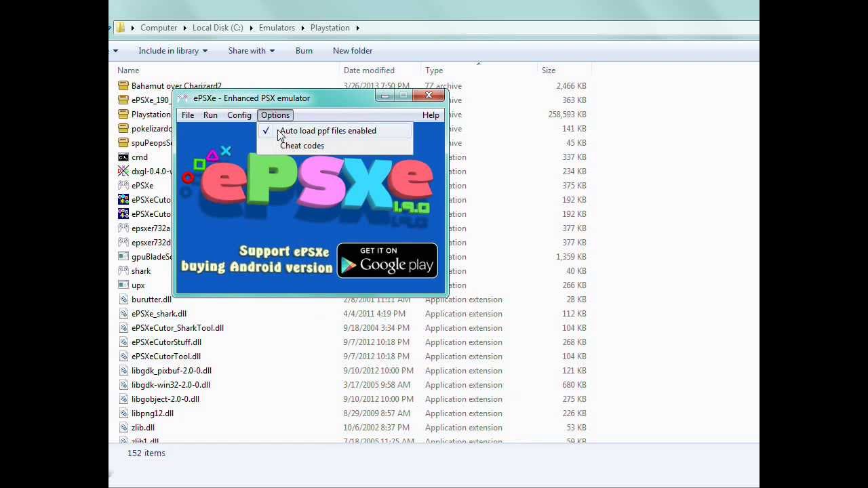This screenshot has height=488, width=868.
Task: Select the libpng12.dll file icon
Action: [123, 413]
